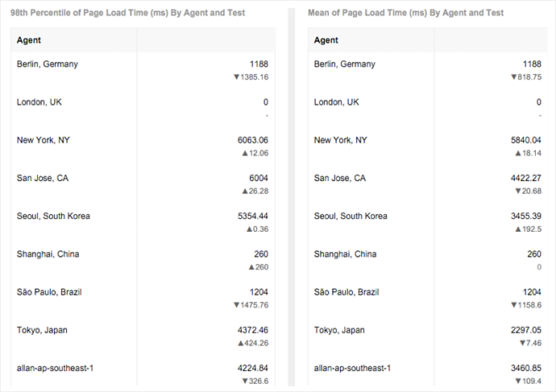Select Seoul, South Korea row in Mean table
556x392 pixels.
(351, 216)
